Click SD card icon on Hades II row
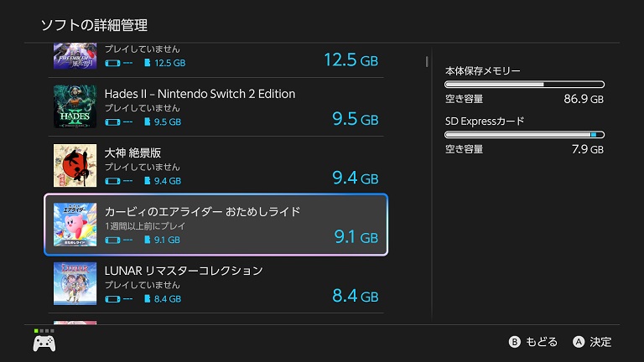This screenshot has width=644, height=362. 148,122
